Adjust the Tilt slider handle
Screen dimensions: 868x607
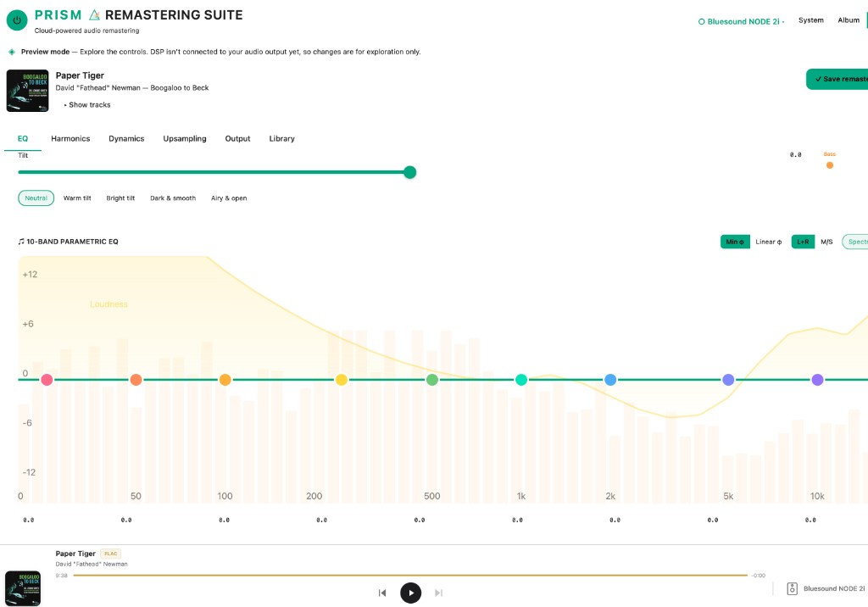410,172
